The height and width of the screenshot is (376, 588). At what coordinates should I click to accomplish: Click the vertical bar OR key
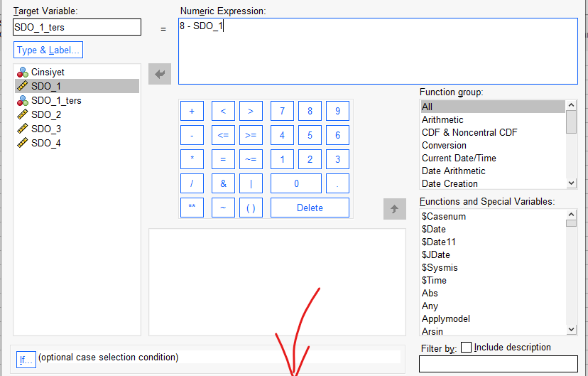pos(251,183)
